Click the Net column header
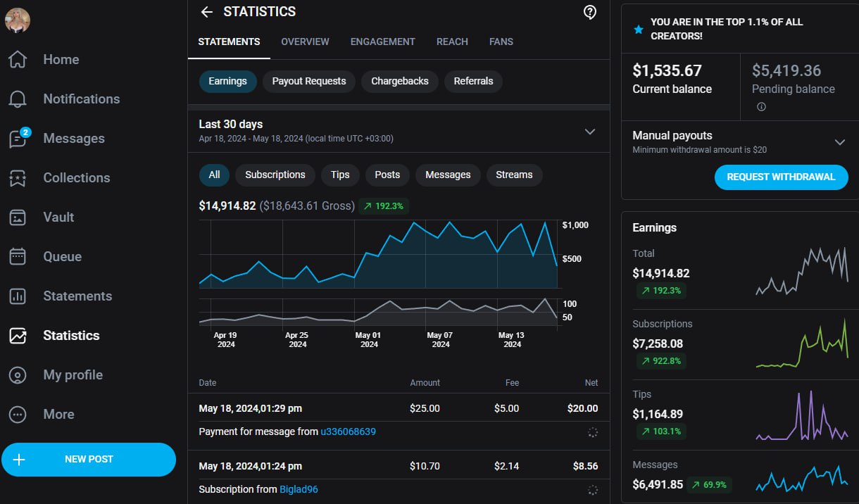This screenshot has width=859, height=504. tap(591, 383)
